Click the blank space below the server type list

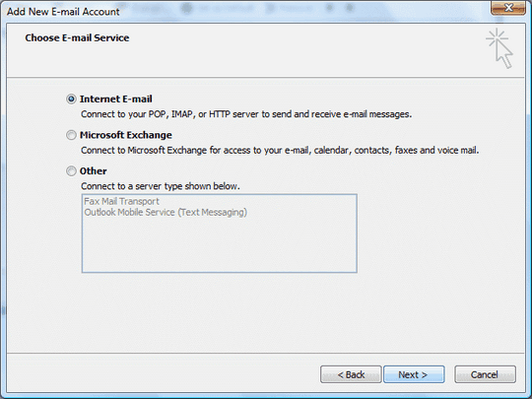pos(219,312)
